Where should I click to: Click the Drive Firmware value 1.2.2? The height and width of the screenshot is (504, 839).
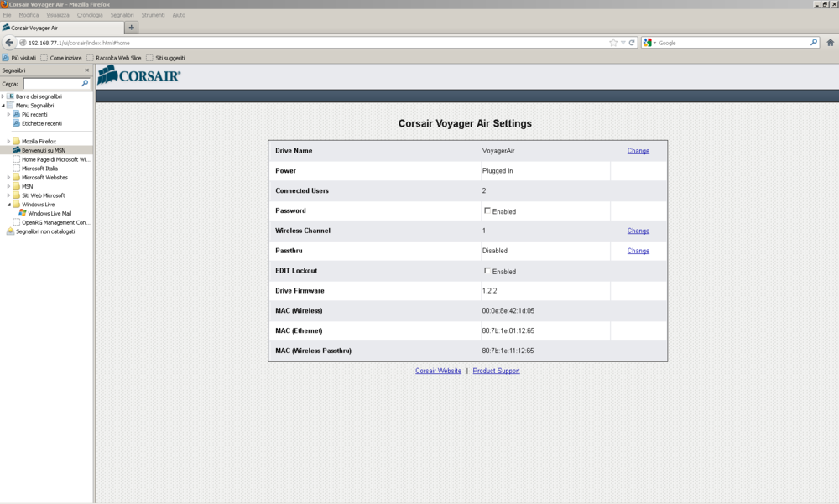coord(490,290)
